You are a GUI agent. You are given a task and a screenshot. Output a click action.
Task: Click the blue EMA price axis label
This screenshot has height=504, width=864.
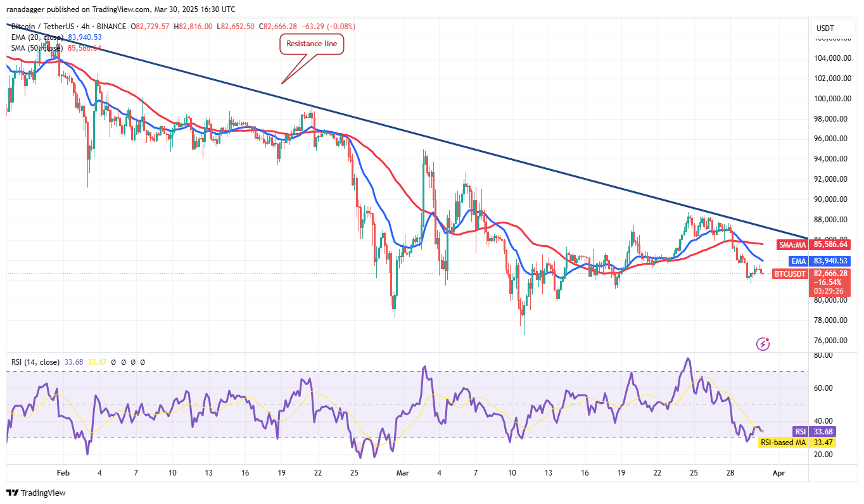click(x=797, y=260)
